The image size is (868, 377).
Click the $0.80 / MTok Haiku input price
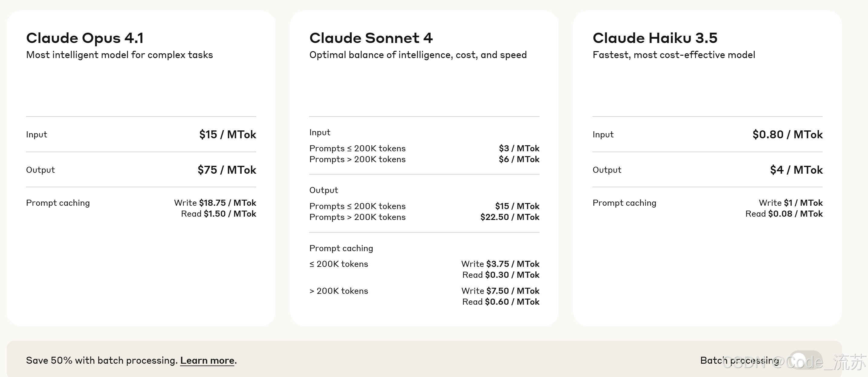788,134
